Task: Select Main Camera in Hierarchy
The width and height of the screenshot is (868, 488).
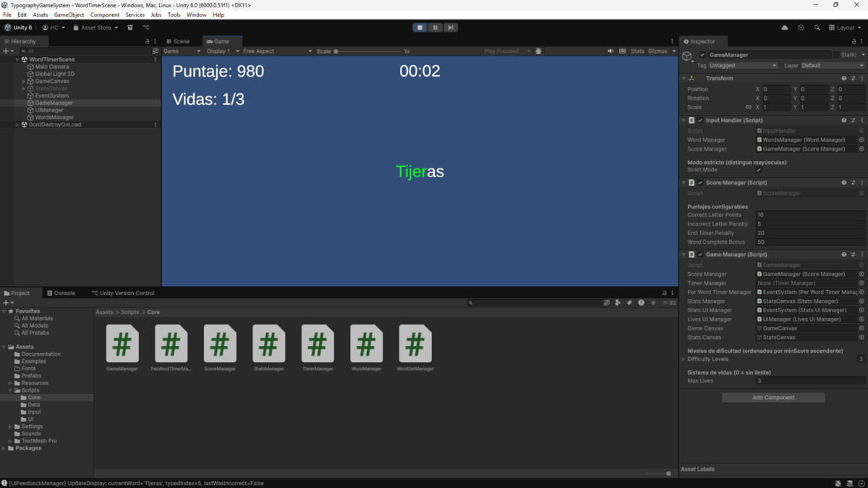Action: pos(52,67)
